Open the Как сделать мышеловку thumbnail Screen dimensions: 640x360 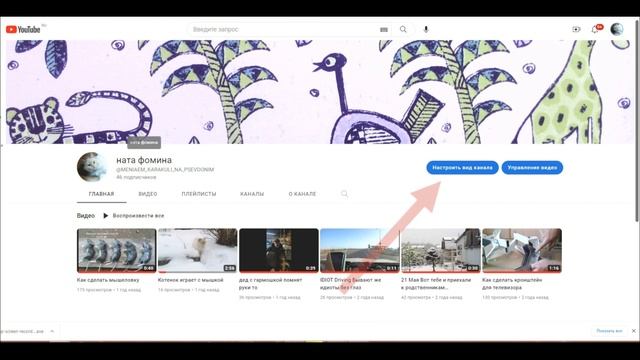point(116,251)
